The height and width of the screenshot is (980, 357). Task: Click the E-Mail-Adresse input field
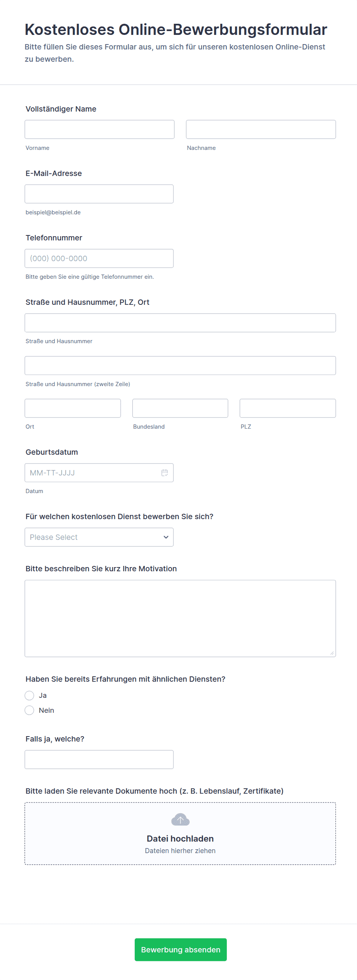click(99, 194)
